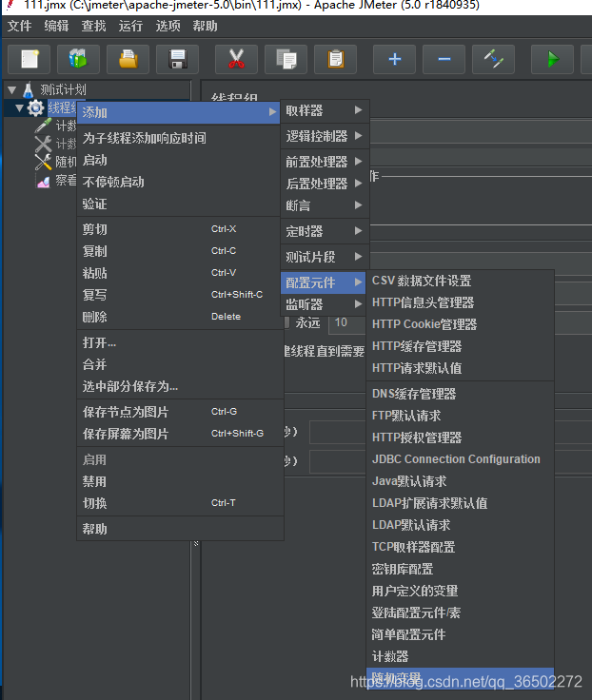592x700 pixels.
Task: Click the Open file folder icon
Action: point(128,59)
